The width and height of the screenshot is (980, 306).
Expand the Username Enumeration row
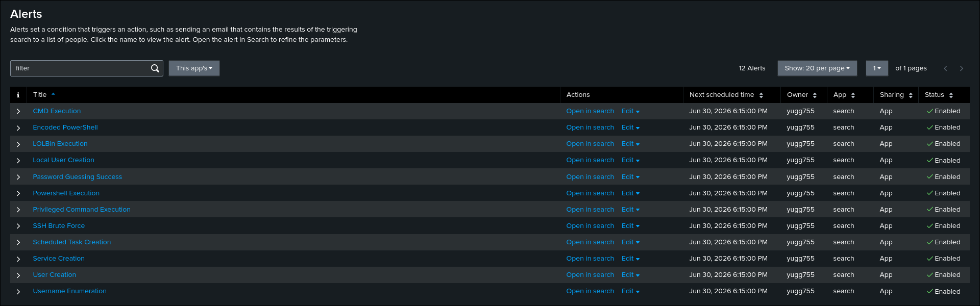[x=18, y=292]
